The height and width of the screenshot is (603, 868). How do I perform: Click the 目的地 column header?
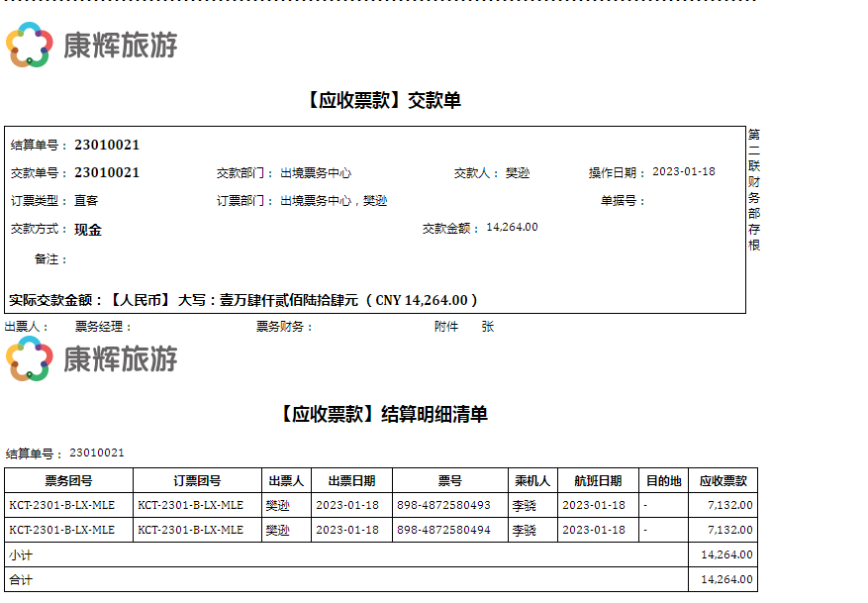click(663, 480)
